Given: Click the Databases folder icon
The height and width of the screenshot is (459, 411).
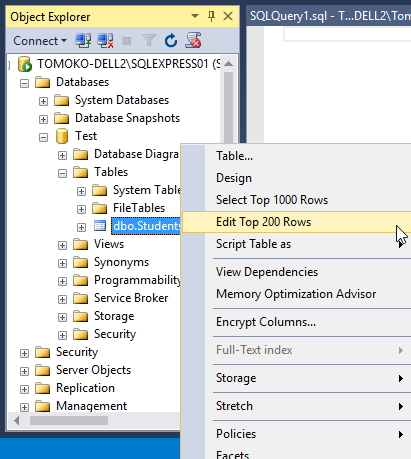Looking at the screenshot, I should (x=43, y=82).
